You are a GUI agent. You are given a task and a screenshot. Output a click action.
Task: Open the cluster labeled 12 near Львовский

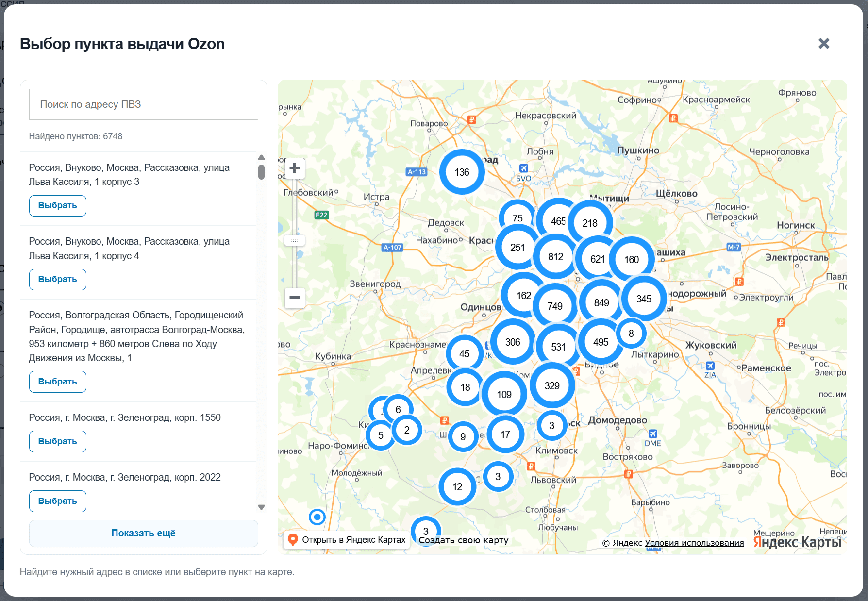[x=457, y=486]
